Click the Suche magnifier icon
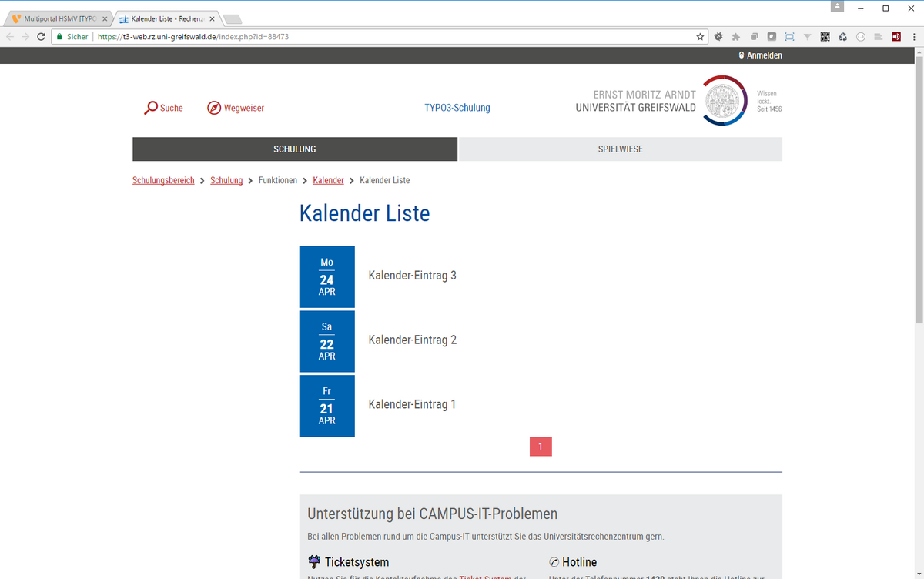Image resolution: width=924 pixels, height=579 pixels. tap(151, 108)
